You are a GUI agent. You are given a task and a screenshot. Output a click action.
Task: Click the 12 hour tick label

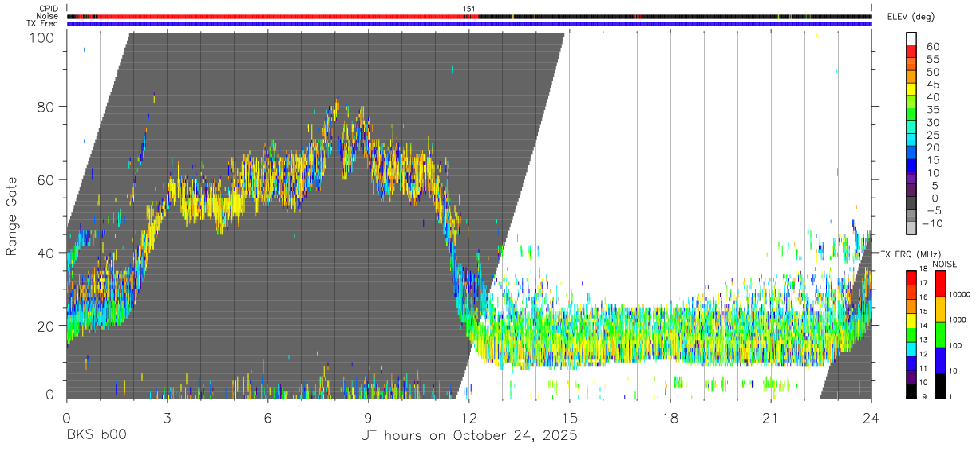(469, 418)
